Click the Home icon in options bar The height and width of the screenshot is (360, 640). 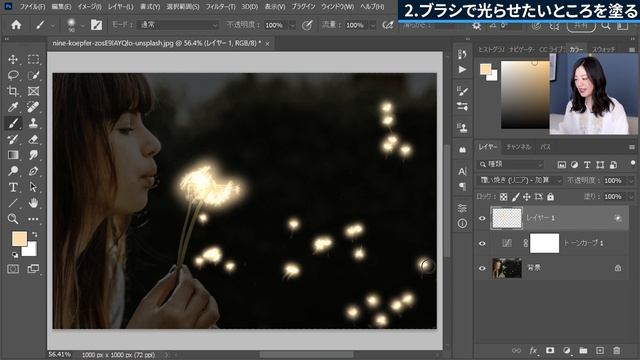coord(16,25)
